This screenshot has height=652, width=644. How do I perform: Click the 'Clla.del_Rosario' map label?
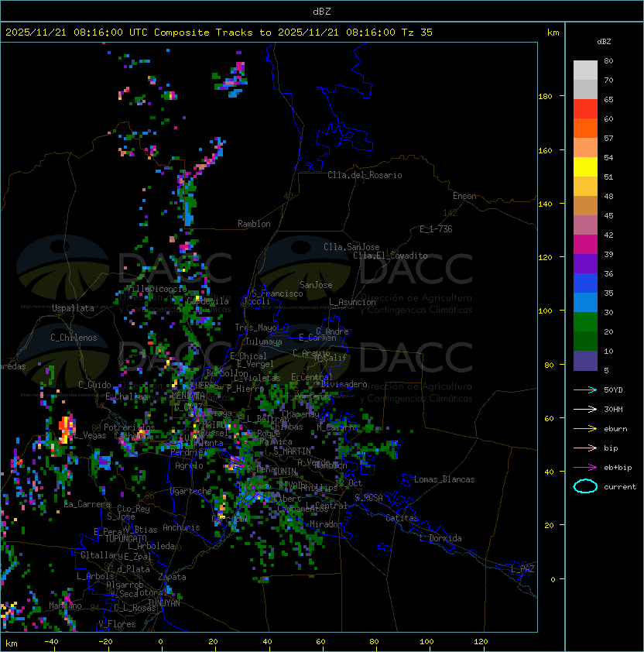click(365, 175)
